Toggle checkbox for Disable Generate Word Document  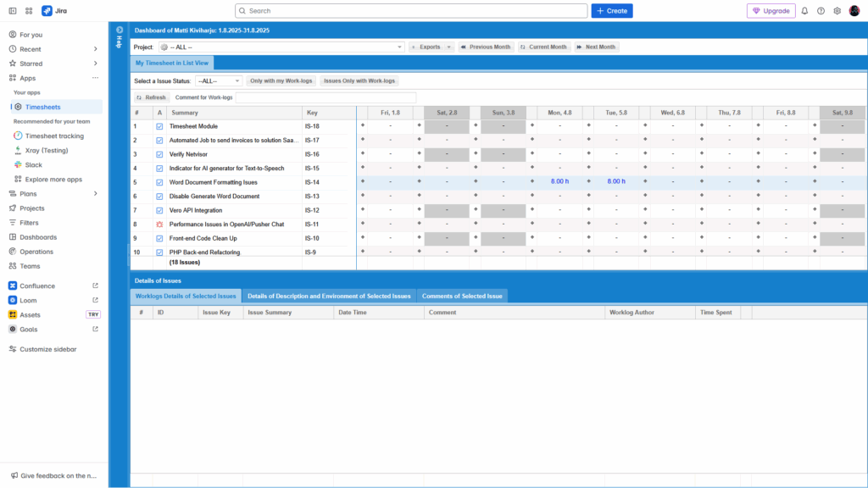[x=159, y=196]
